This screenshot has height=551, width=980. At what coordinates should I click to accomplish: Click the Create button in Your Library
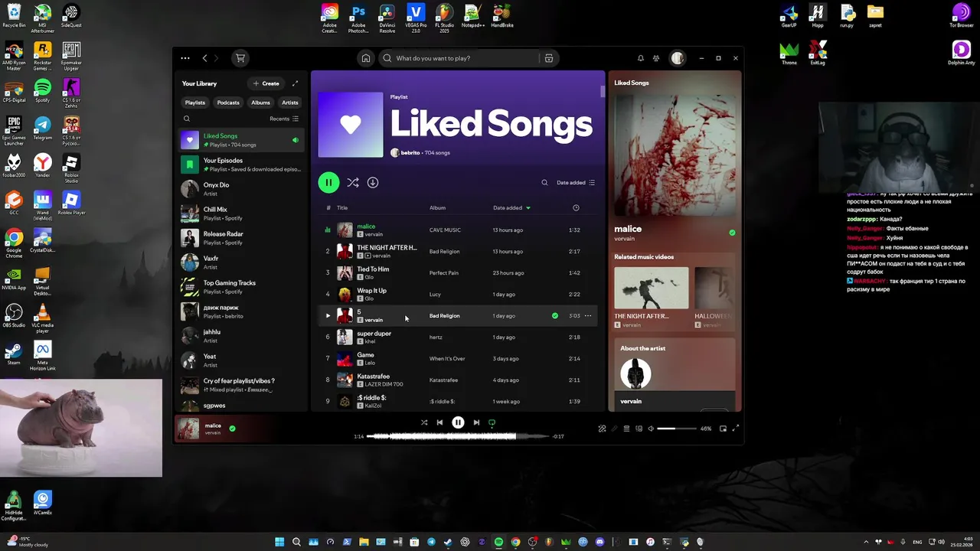[266, 83]
